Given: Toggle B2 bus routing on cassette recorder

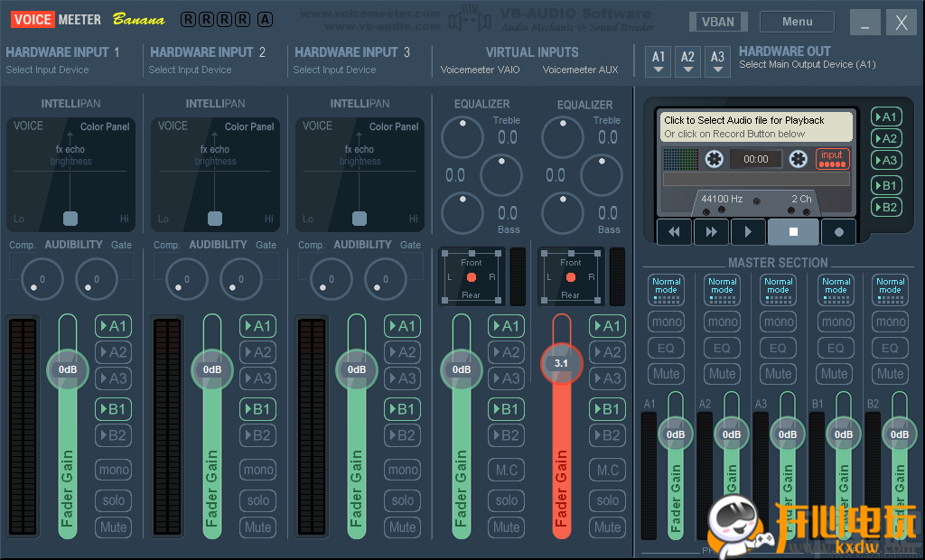Looking at the screenshot, I should pos(885,207).
